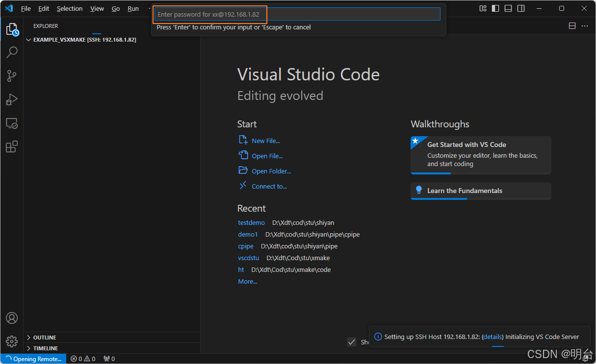The image size is (596, 364).
Task: Open editor More Actions ellipsis
Action: [584, 26]
